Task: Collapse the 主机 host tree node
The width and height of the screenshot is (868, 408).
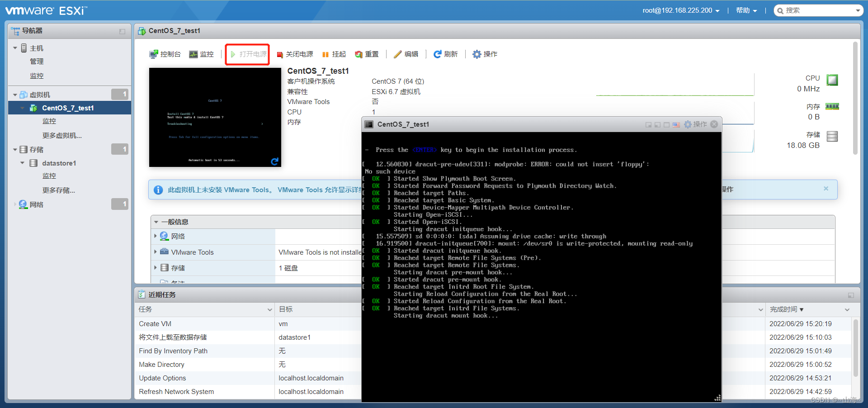Action: pyautogui.click(x=15, y=48)
